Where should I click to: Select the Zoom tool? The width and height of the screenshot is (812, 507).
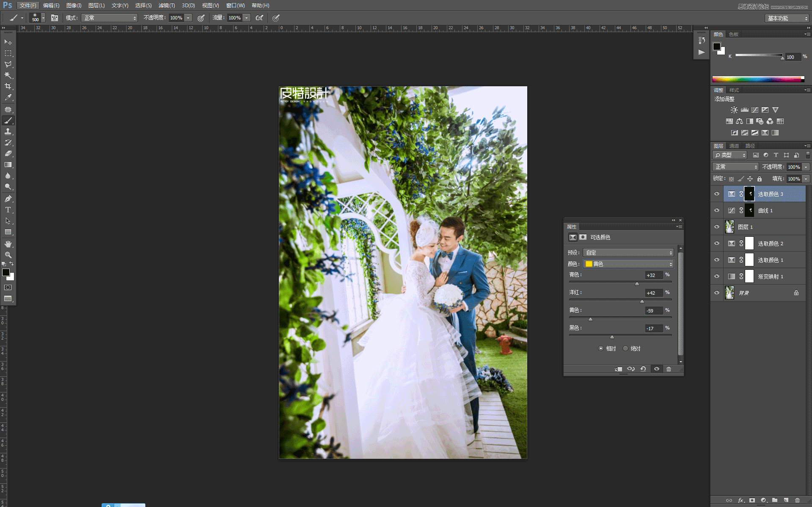[x=8, y=255]
